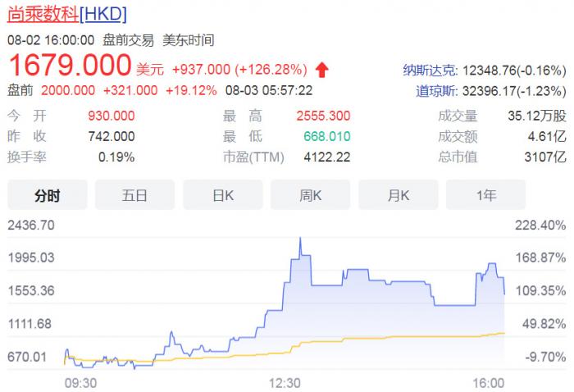This screenshot has height=392, width=574.
Task: Click the 最高 price 2555.300
Action: [x=321, y=116]
